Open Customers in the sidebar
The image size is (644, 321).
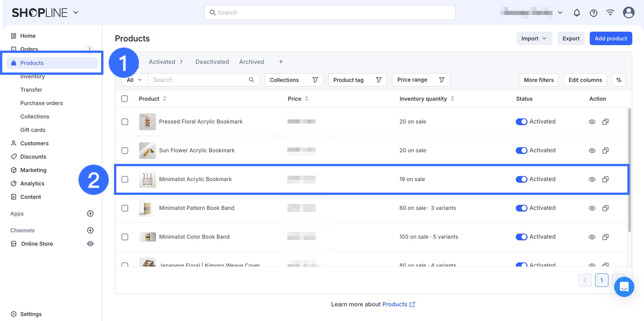[34, 144]
